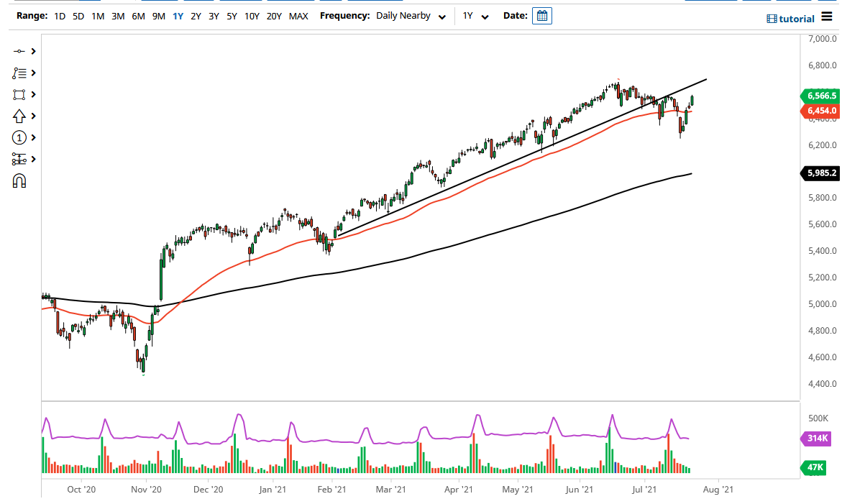Select the 5D range button
The width and height of the screenshot is (842, 504).
point(78,15)
